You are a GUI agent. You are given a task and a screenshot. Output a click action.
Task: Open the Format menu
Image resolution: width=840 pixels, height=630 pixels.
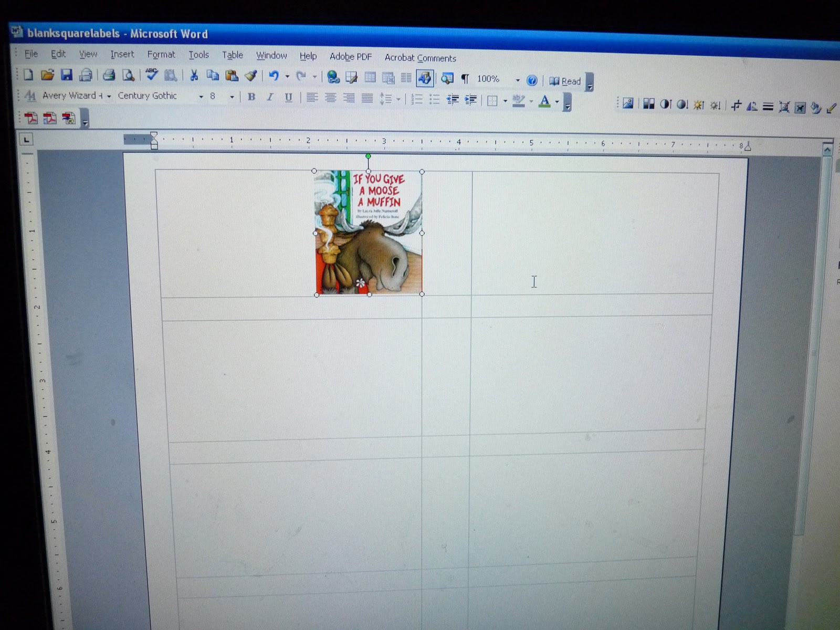click(x=161, y=55)
